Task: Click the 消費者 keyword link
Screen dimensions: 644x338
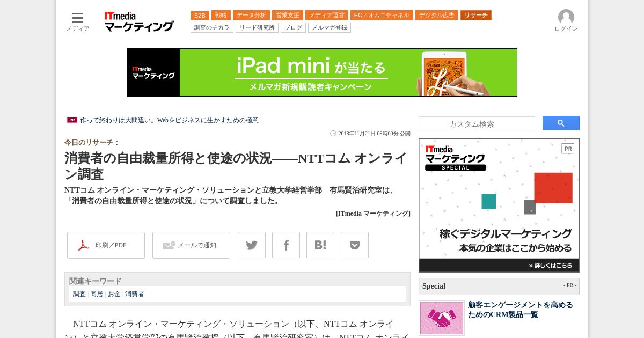Action: coord(135,294)
